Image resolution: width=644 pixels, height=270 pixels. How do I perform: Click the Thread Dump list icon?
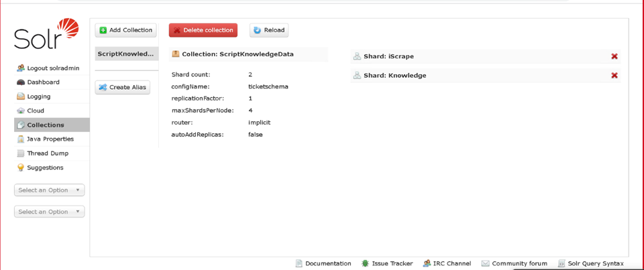point(21,153)
